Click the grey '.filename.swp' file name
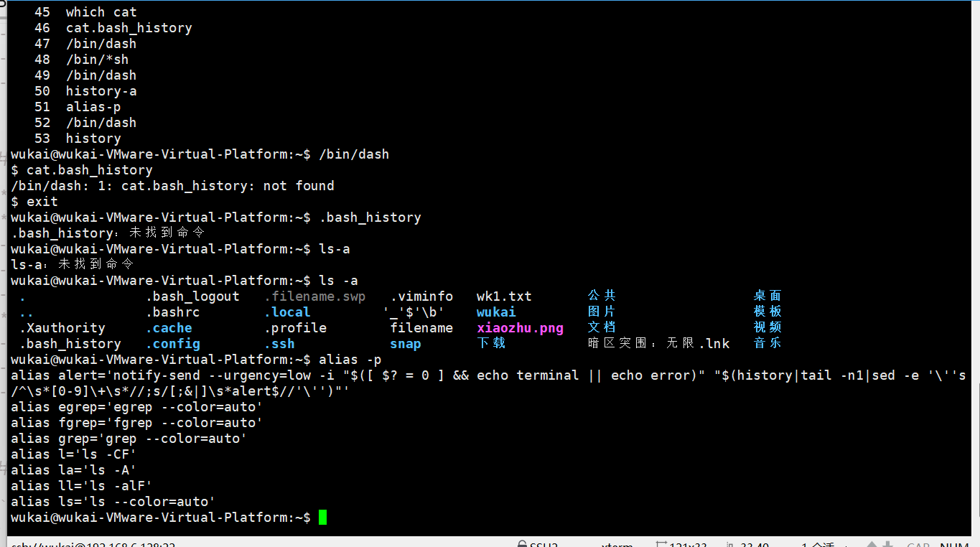The width and height of the screenshot is (980, 547). pyautogui.click(x=314, y=296)
